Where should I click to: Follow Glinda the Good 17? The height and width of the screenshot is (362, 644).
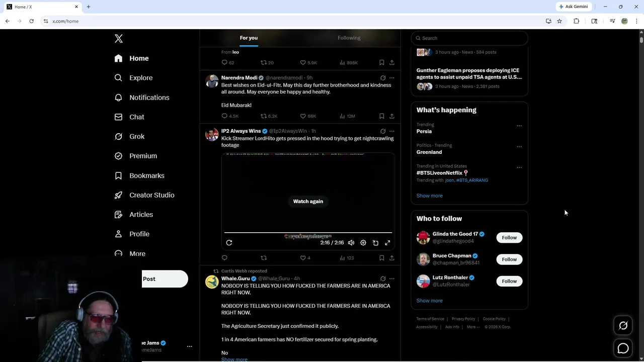(509, 237)
